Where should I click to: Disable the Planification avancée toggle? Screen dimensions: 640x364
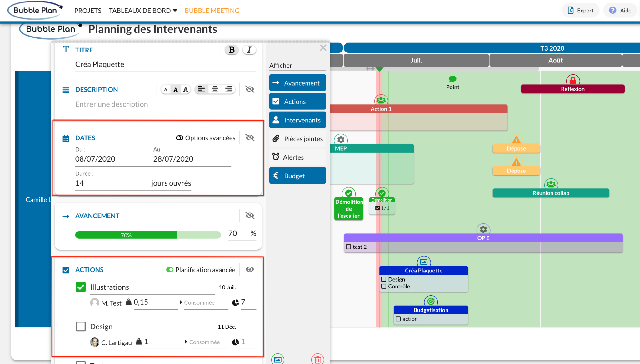point(170,269)
